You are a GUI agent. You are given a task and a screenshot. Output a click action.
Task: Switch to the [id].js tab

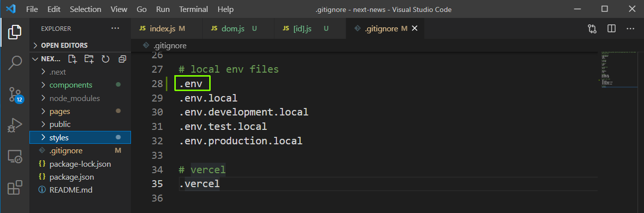point(309,29)
